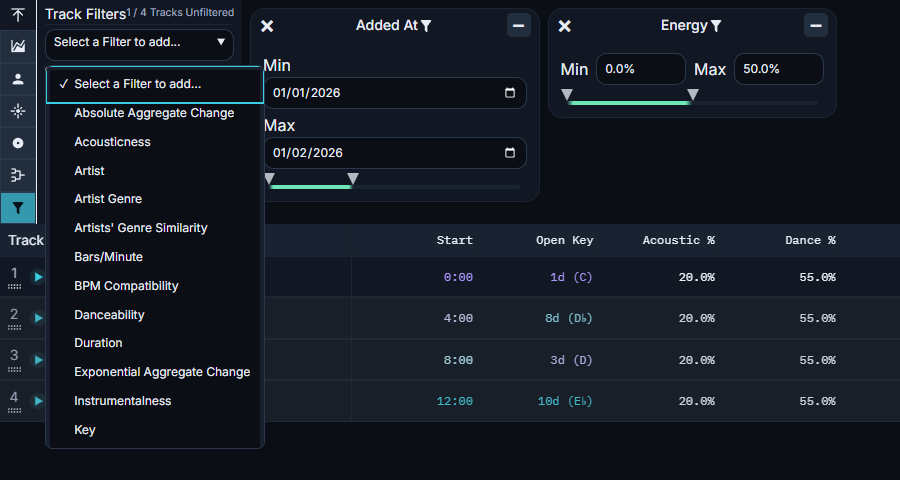
Task: Sort by the Start column header
Action: tap(455, 241)
